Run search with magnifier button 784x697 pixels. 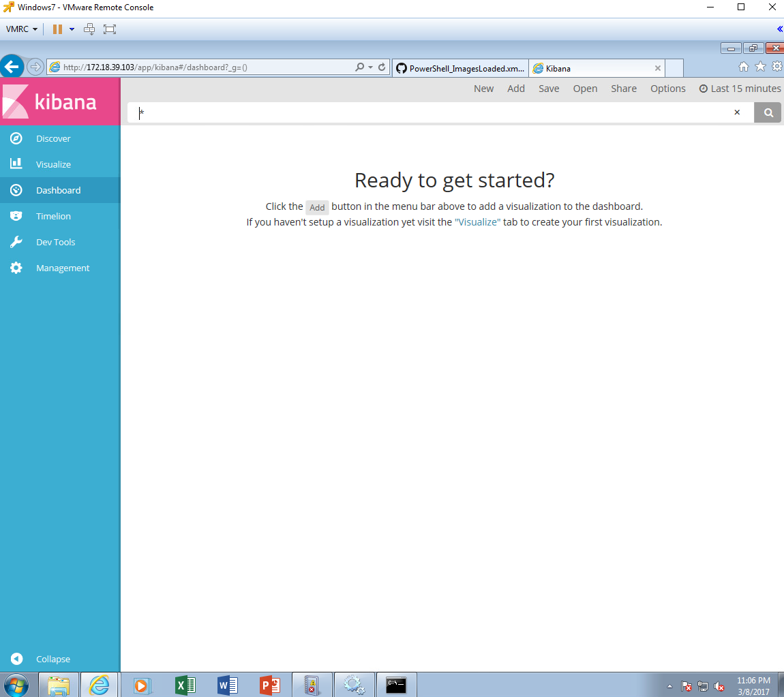click(768, 113)
